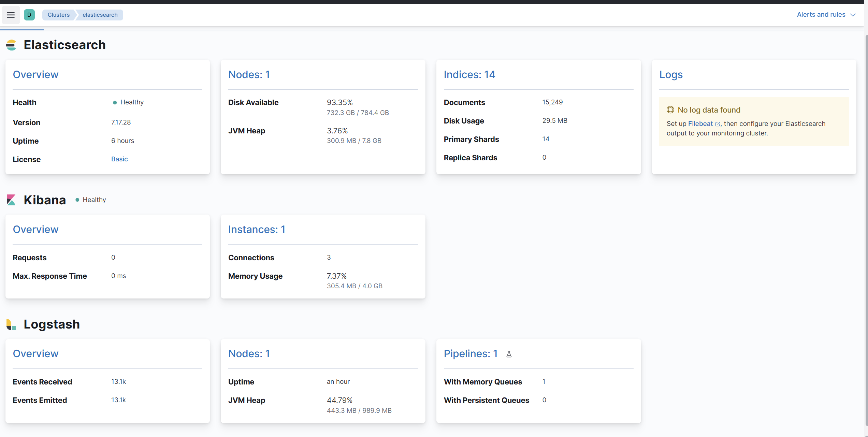Click the Logstash logo icon
Image resolution: width=868 pixels, height=437 pixels.
[x=11, y=324]
